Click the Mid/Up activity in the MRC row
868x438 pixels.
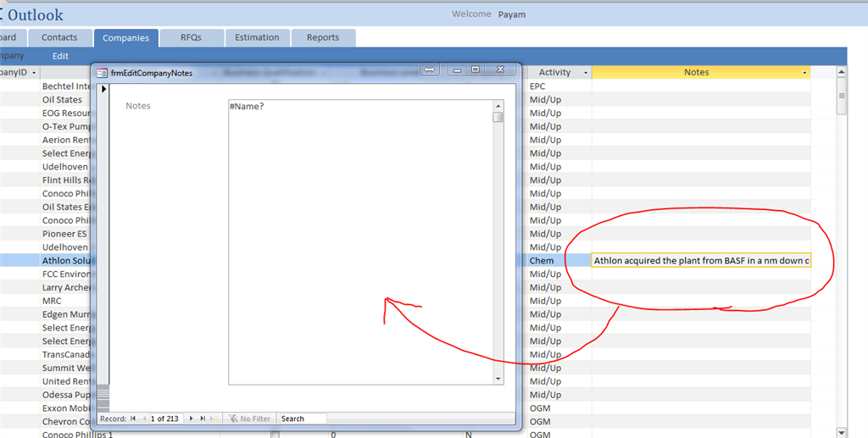(545, 301)
